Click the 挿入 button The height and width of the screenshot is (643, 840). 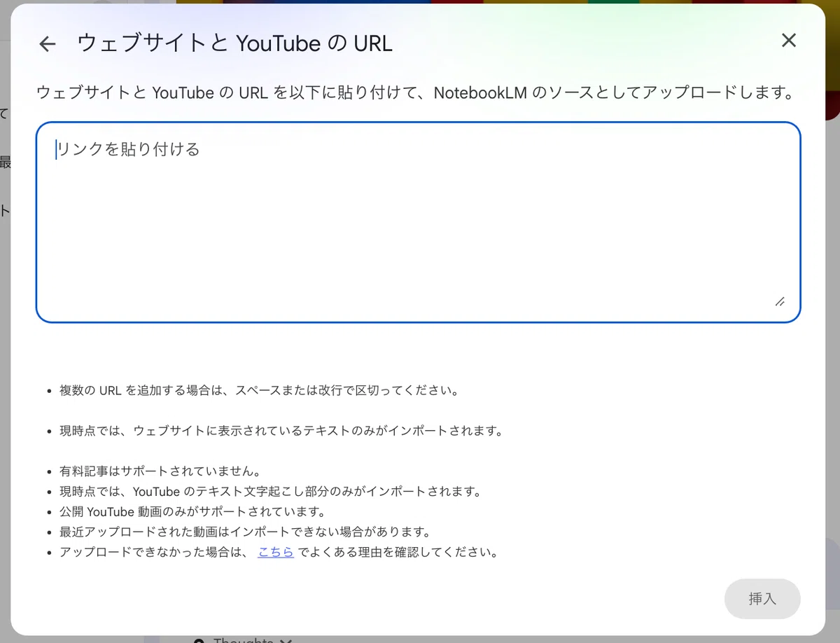point(762,599)
